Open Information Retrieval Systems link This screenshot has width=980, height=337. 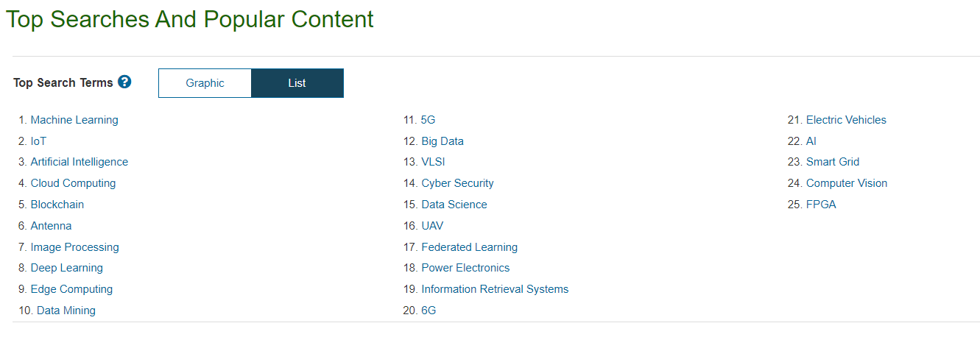click(495, 289)
